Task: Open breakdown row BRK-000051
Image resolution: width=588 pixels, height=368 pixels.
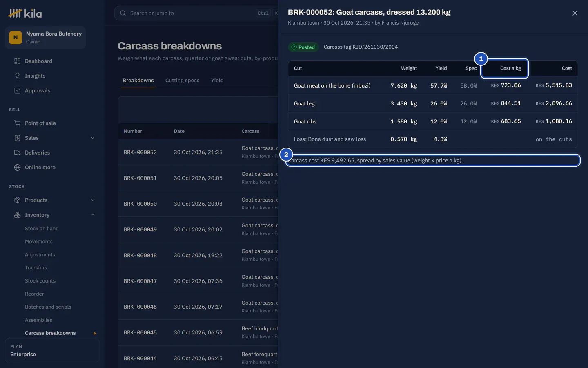Action: [198, 178]
